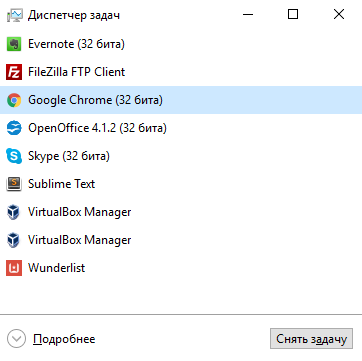
Task: Select the Wunderlist label in the list
Action: (57, 268)
